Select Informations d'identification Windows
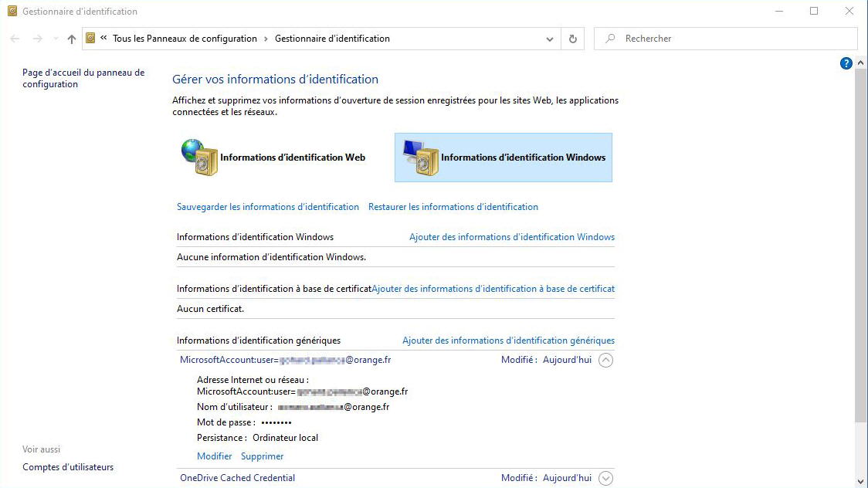868x488 pixels. (x=504, y=158)
